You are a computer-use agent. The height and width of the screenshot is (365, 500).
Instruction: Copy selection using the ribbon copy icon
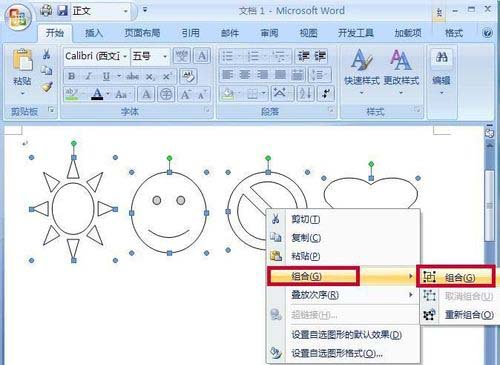point(46,70)
